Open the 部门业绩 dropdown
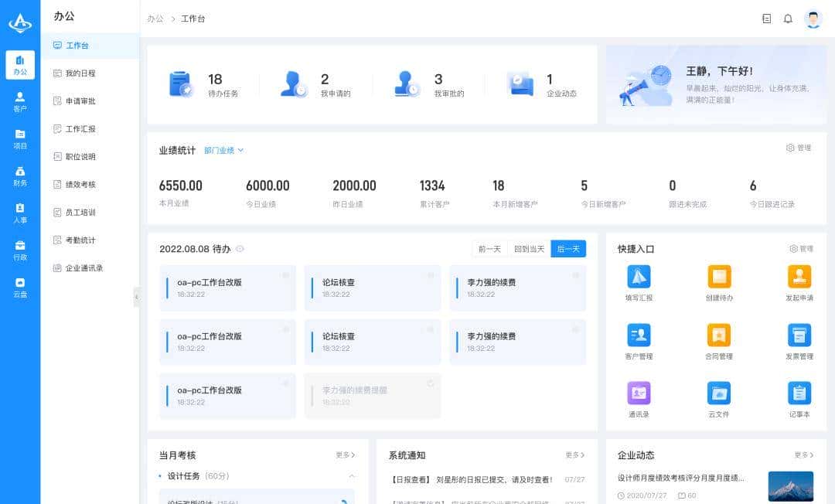 (x=222, y=150)
